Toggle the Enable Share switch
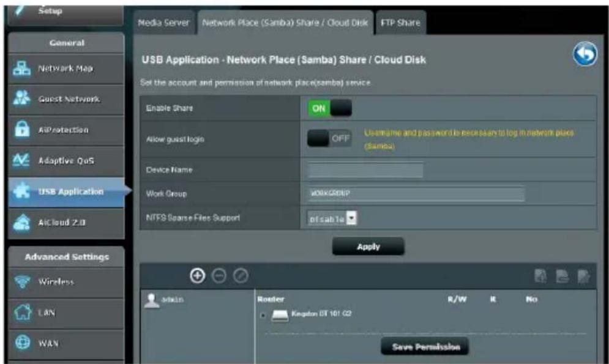The width and height of the screenshot is (609, 364). (x=330, y=108)
